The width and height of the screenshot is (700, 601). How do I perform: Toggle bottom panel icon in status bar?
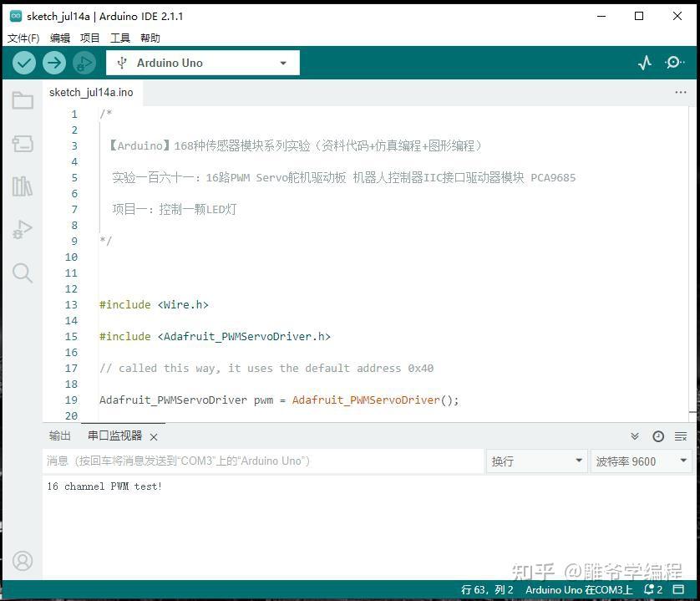[x=678, y=589]
